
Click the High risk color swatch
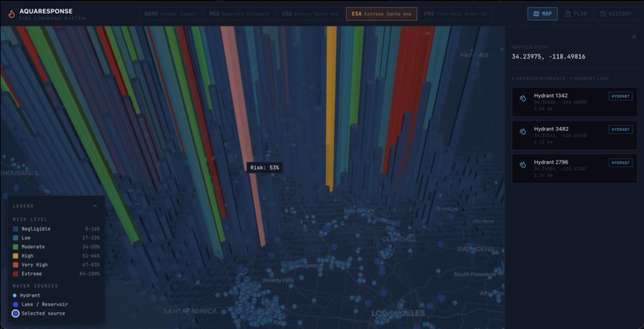(x=16, y=256)
